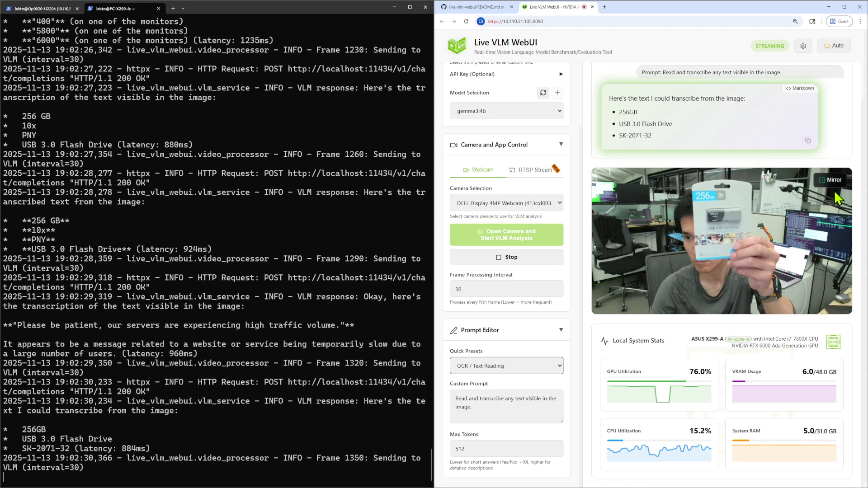Copy the VLM response text
The width and height of the screenshot is (868, 488).
coord(807,141)
